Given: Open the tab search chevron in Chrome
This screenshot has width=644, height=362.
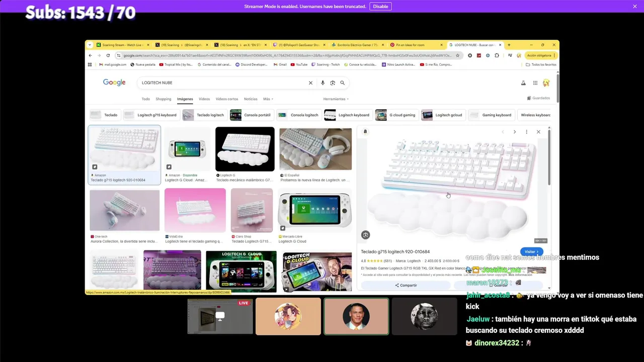Looking at the screenshot, I should (x=90, y=45).
